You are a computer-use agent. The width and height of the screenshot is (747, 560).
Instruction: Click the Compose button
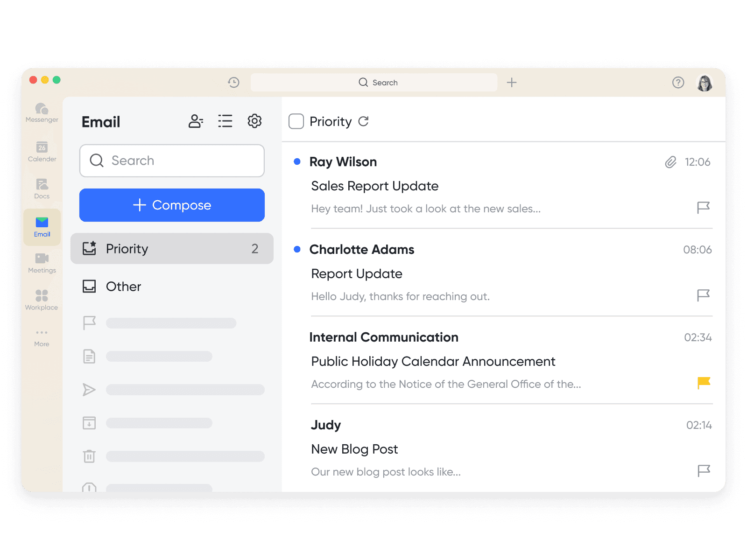[x=172, y=205]
